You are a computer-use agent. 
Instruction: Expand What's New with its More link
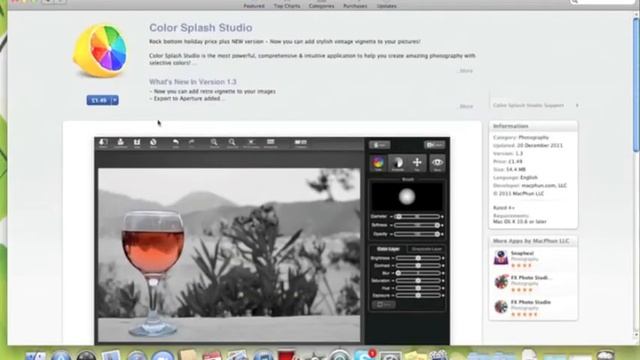[466, 106]
